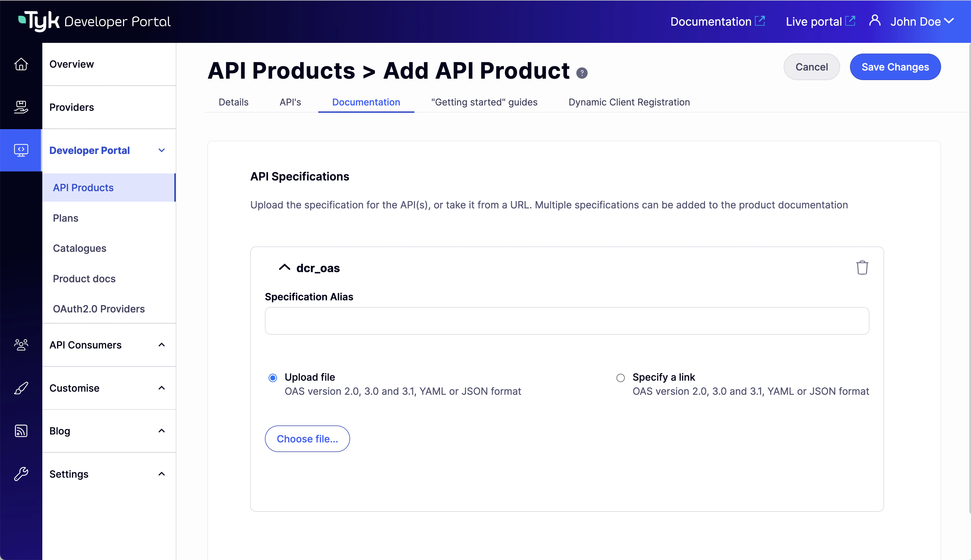Click the Save Changes button

click(x=895, y=67)
